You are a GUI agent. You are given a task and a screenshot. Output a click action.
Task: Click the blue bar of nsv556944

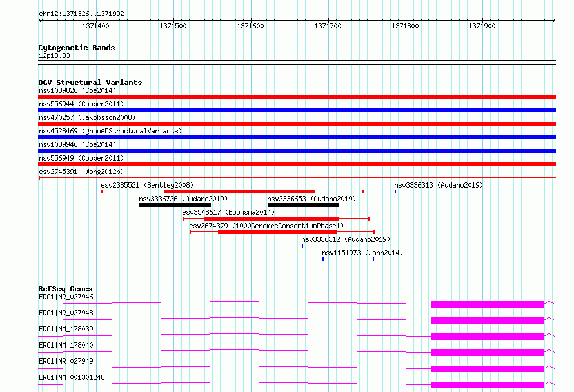click(x=297, y=110)
